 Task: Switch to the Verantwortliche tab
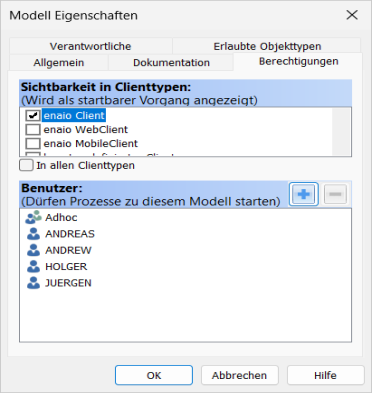coord(91,46)
